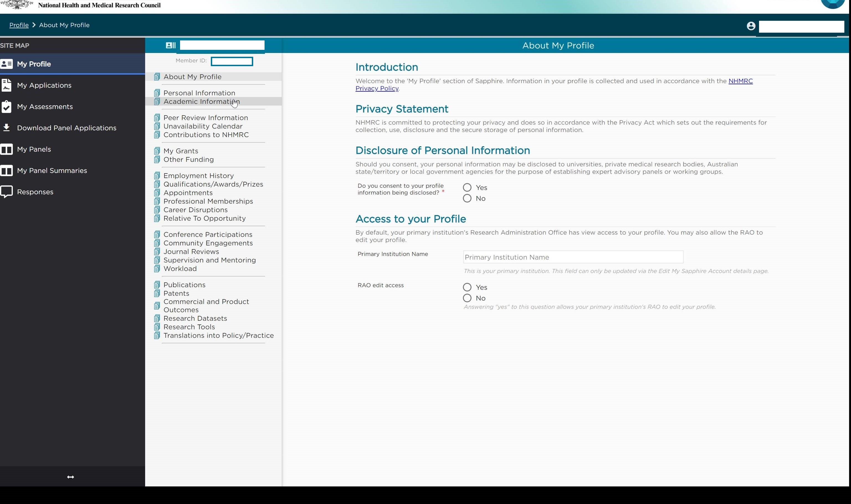Screen dimensions: 851x504
Task: Click the My Assessments clipboard icon
Action: click(x=6, y=107)
